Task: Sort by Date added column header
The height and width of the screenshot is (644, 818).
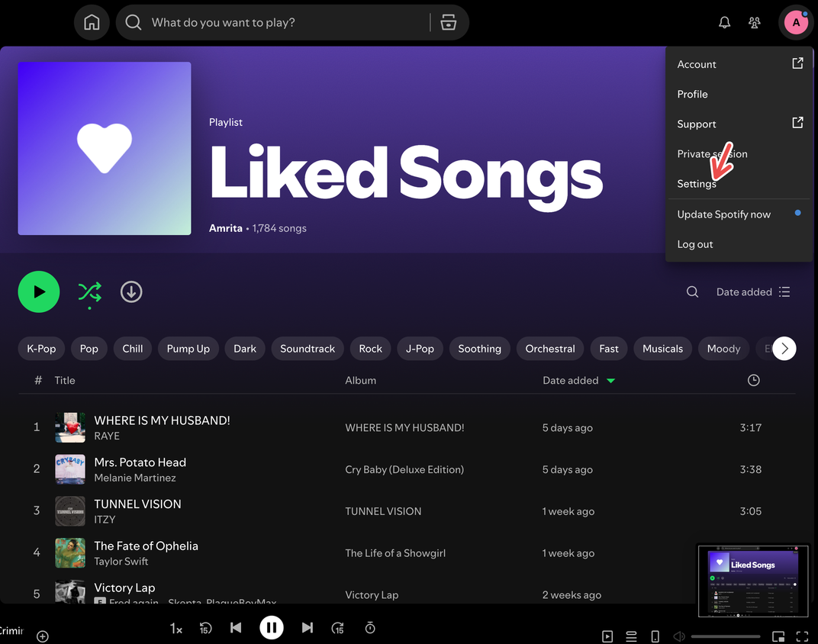Action: (578, 380)
